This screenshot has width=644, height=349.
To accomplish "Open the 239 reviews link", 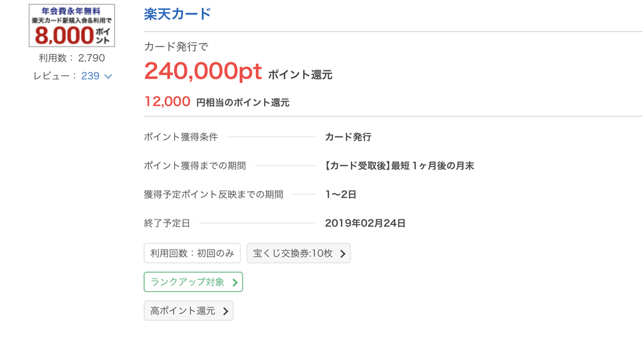I will (x=91, y=76).
